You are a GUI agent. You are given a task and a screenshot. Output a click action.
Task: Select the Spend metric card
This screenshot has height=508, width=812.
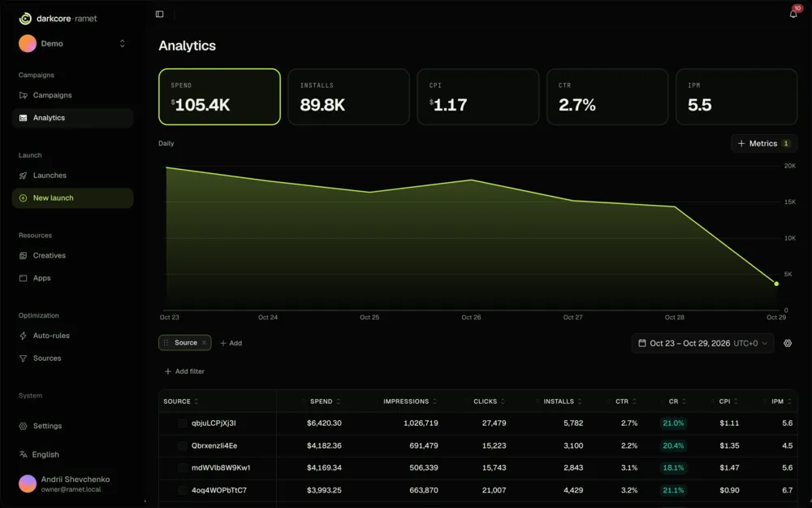click(x=219, y=97)
